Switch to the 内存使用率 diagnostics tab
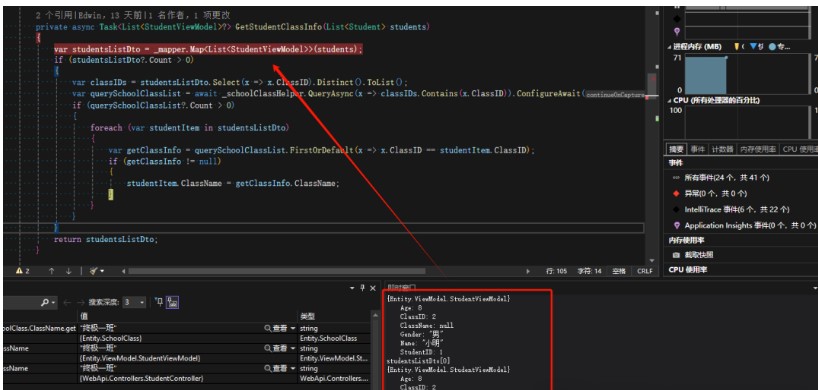 [757, 149]
